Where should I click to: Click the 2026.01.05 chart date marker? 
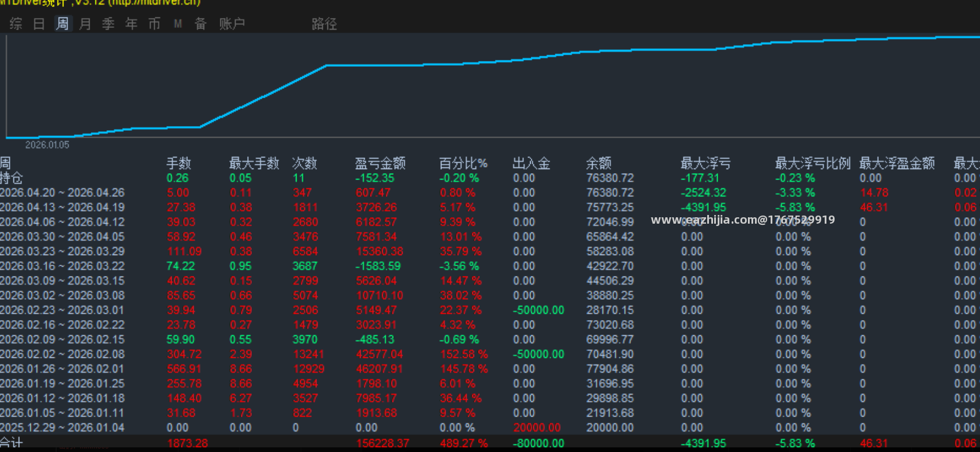pyautogui.click(x=47, y=145)
